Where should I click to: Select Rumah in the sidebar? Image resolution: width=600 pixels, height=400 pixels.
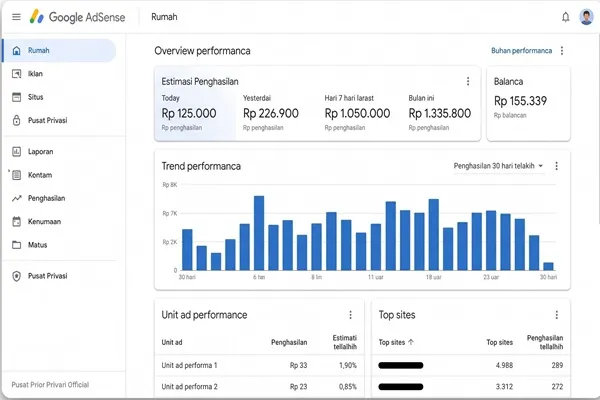click(59, 51)
